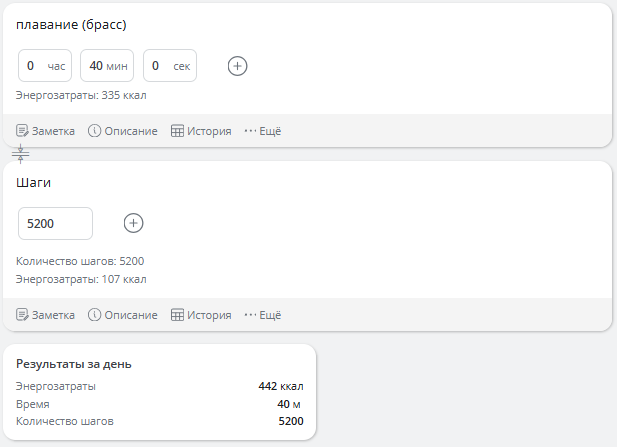This screenshot has height=447, width=617.
Task: Expand the Ещё menu in the swimming card
Action: (263, 131)
